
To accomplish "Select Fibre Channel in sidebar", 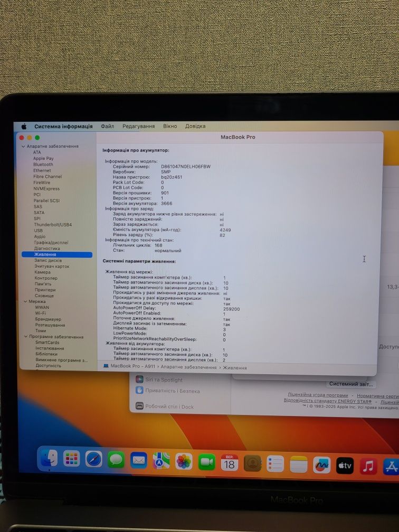I will [47, 177].
